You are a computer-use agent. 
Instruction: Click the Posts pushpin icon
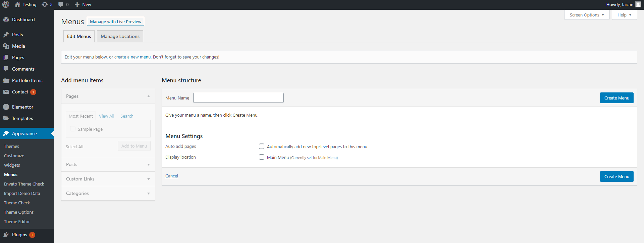6,35
